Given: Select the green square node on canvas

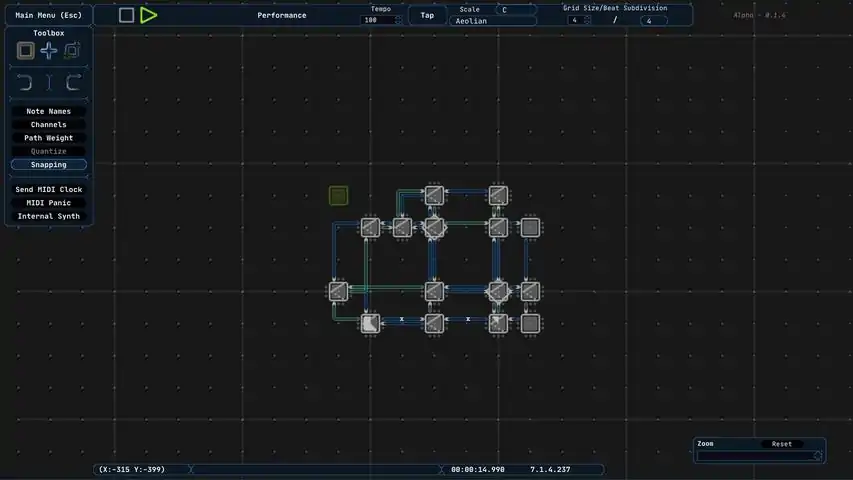Looking at the screenshot, I should (338, 195).
